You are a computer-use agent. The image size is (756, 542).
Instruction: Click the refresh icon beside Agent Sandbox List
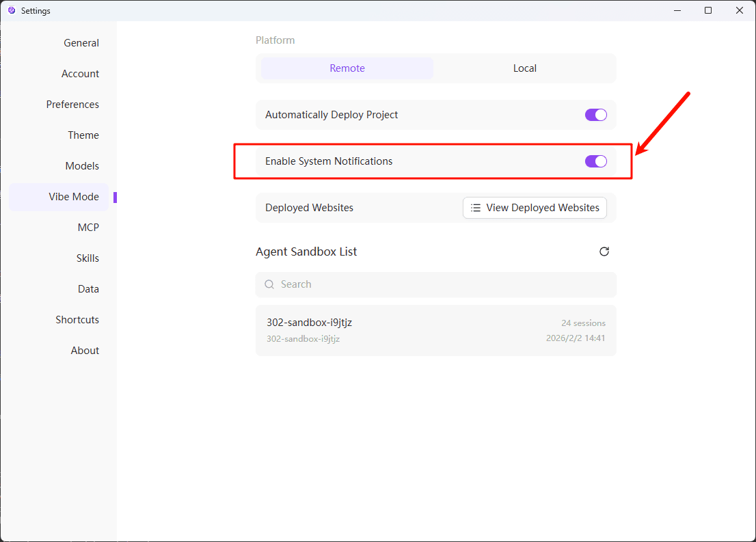pos(604,252)
